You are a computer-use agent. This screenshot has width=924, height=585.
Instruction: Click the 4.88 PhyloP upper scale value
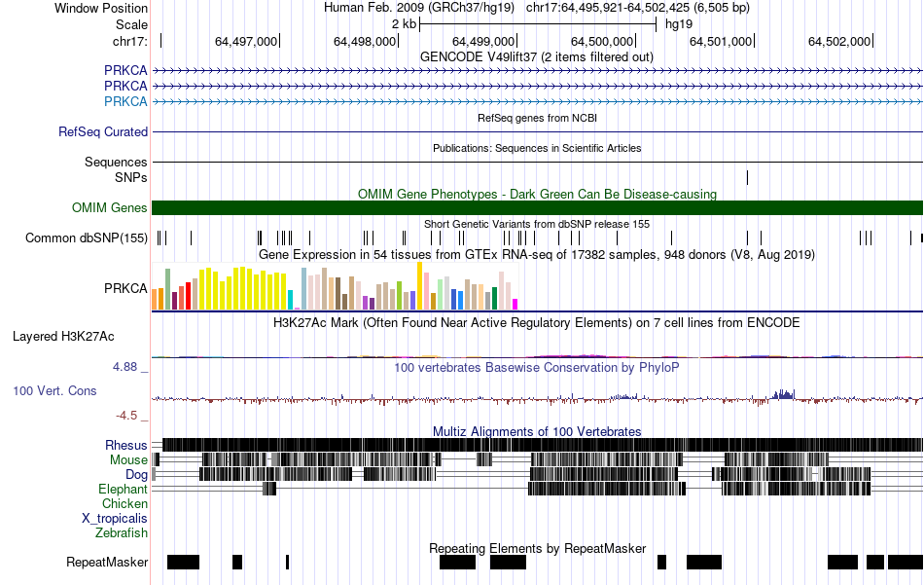pos(124,367)
